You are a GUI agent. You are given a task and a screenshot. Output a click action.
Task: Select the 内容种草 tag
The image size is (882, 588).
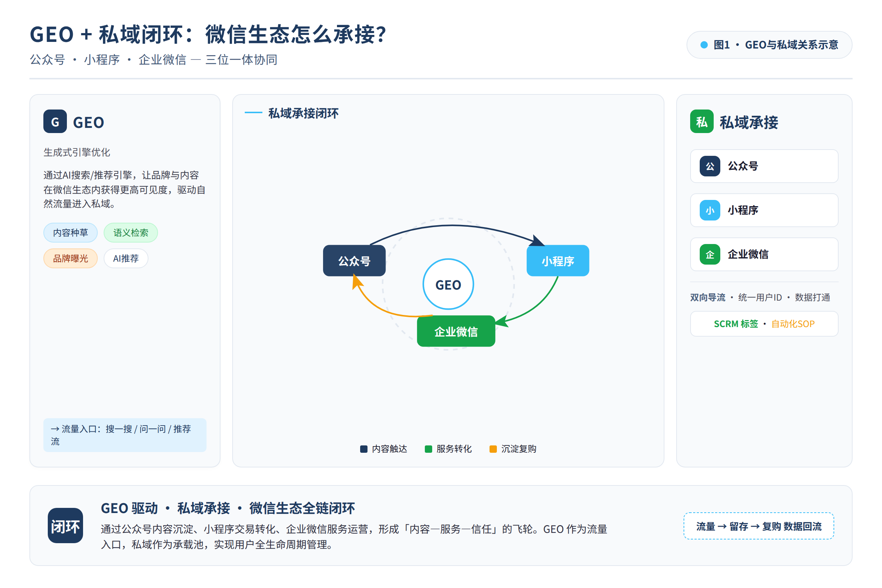click(71, 233)
